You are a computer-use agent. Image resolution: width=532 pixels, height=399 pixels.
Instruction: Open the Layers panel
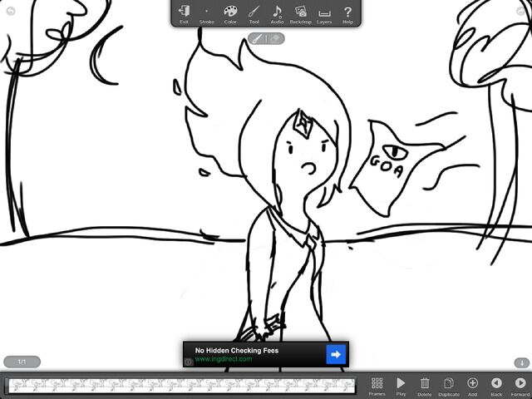click(324, 14)
